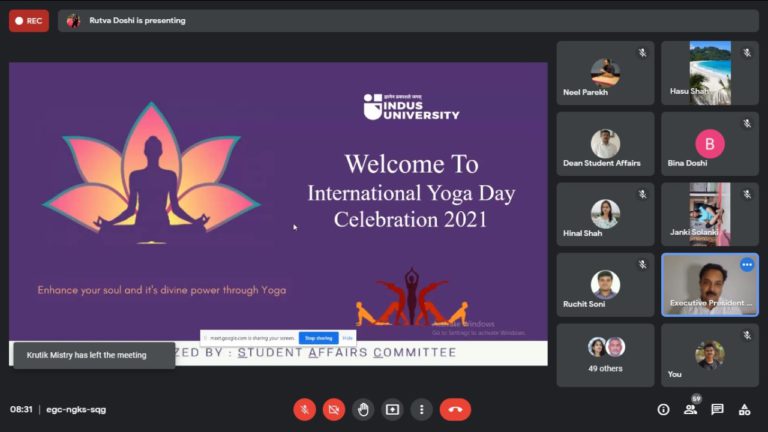Viewport: 768px width, 432px height.
Task: Open the present screen button
Action: [392, 409]
